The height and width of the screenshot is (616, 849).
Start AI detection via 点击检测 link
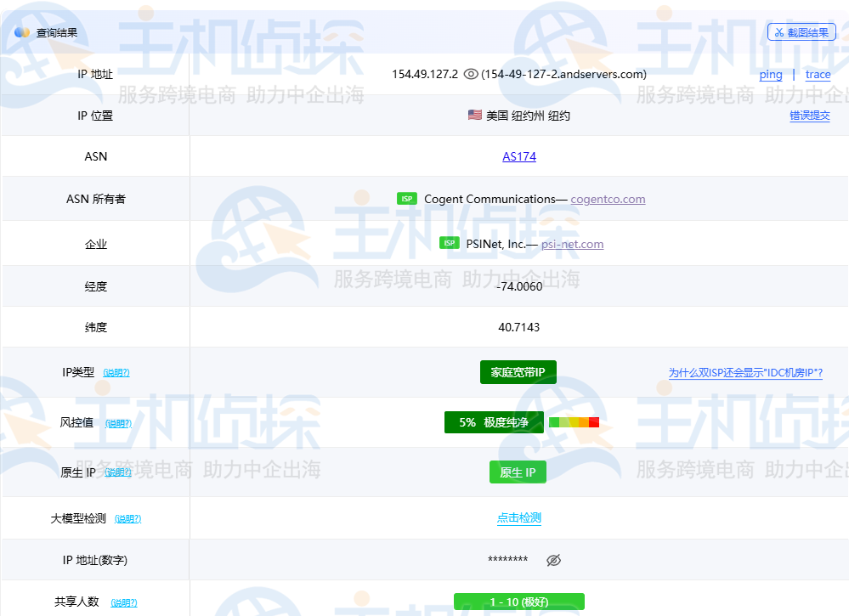coord(518,517)
